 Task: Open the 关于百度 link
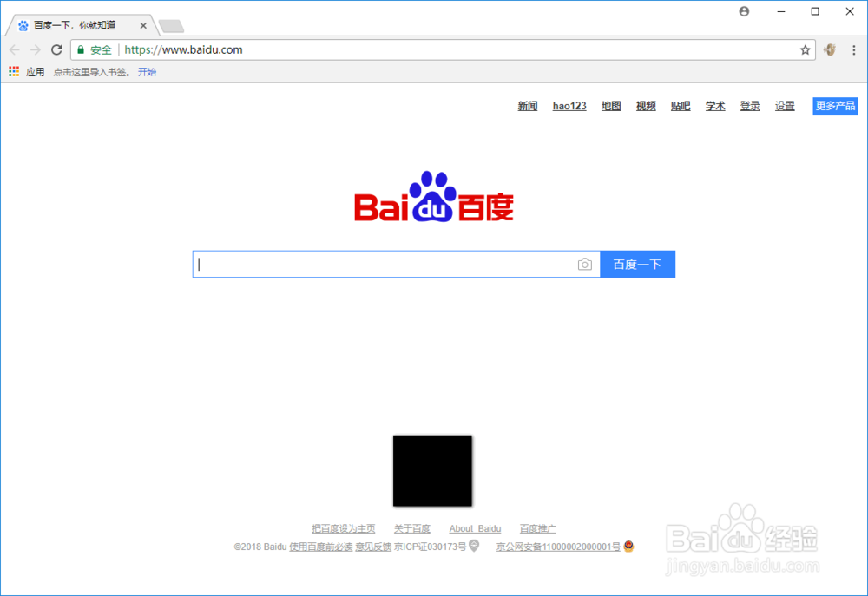[411, 528]
